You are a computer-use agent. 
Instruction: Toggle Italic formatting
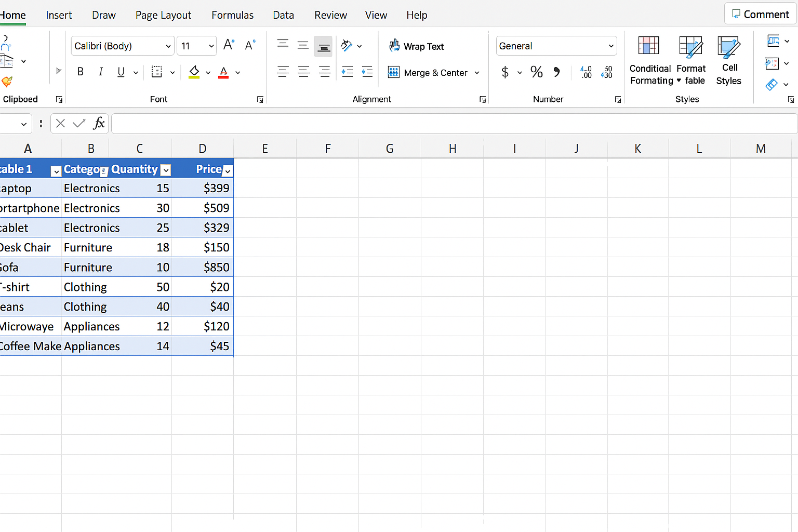point(100,72)
